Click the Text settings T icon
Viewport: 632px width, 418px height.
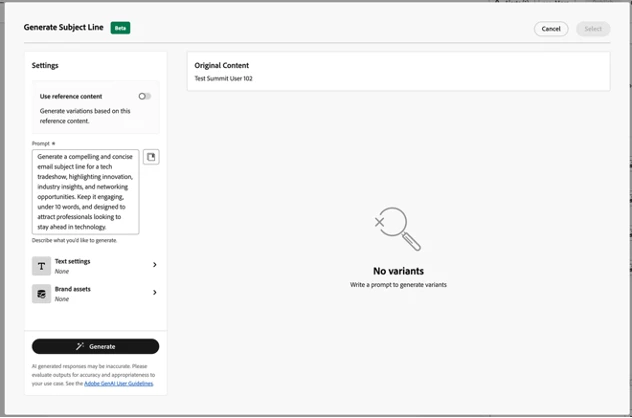coord(41,266)
